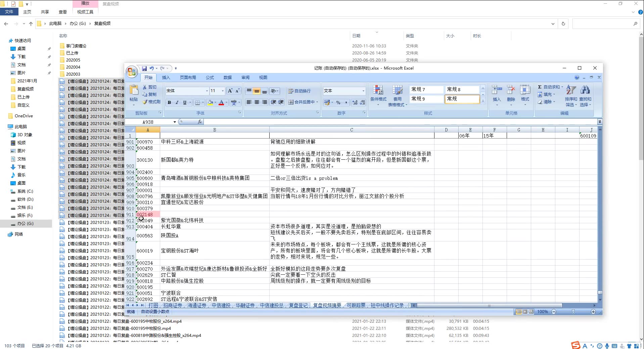Increase decimal places
Image resolution: width=644 pixels, height=349 pixels.
pos(355,102)
